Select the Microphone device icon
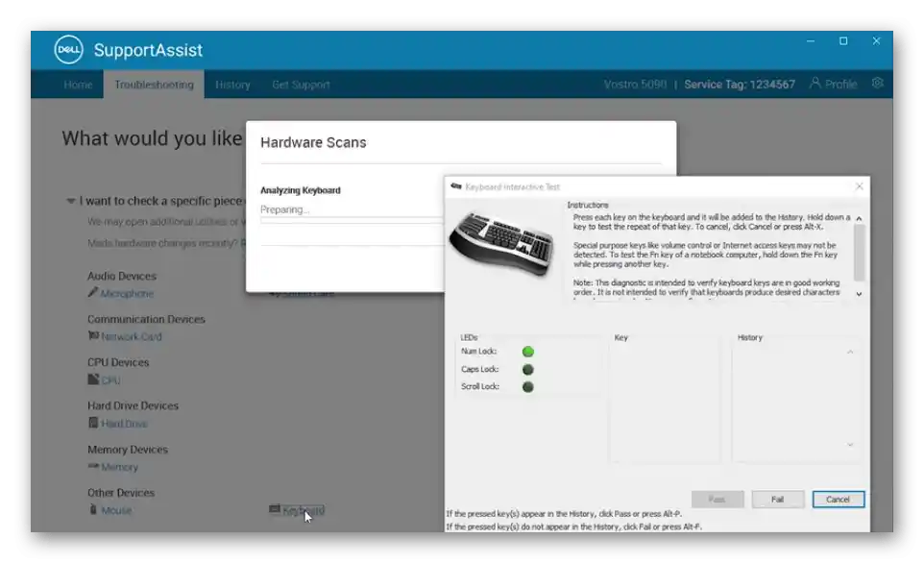924x563 pixels. pos(92,292)
